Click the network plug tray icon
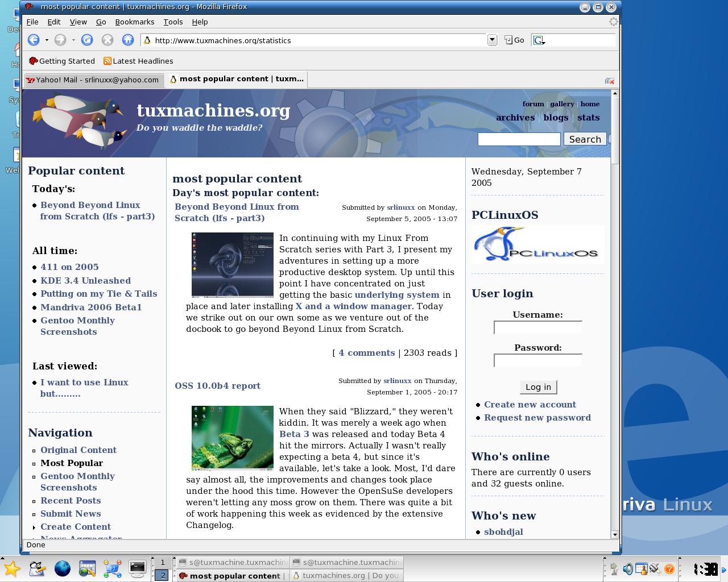The image size is (728, 582). click(655, 569)
